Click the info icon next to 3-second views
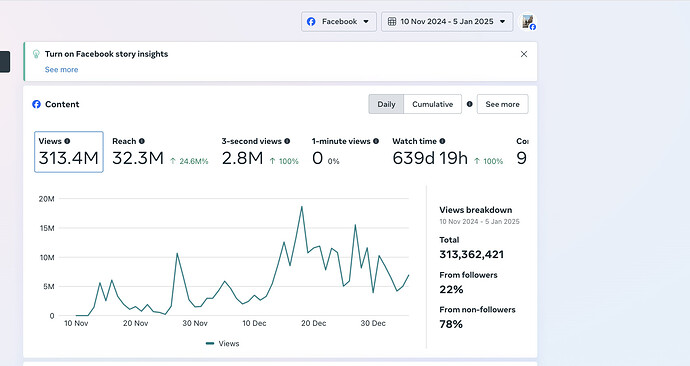690x366 pixels. [x=287, y=141]
